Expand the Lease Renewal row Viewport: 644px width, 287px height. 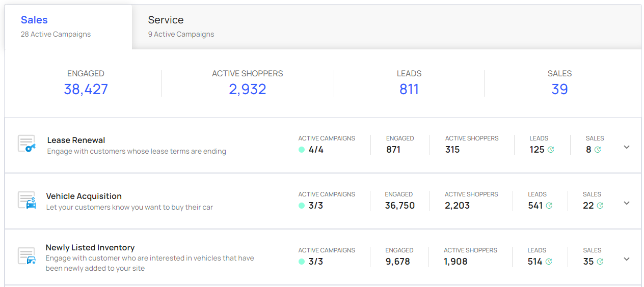627,147
